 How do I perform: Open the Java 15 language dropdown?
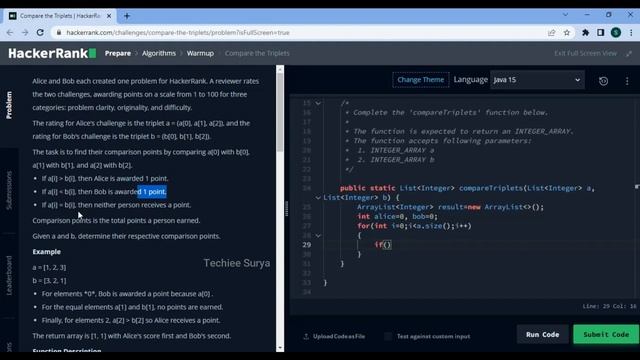click(x=537, y=80)
